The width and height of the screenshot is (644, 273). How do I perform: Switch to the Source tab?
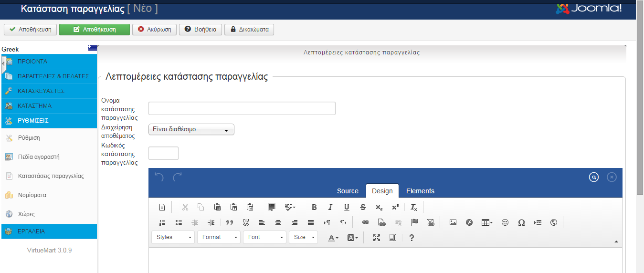(348, 191)
